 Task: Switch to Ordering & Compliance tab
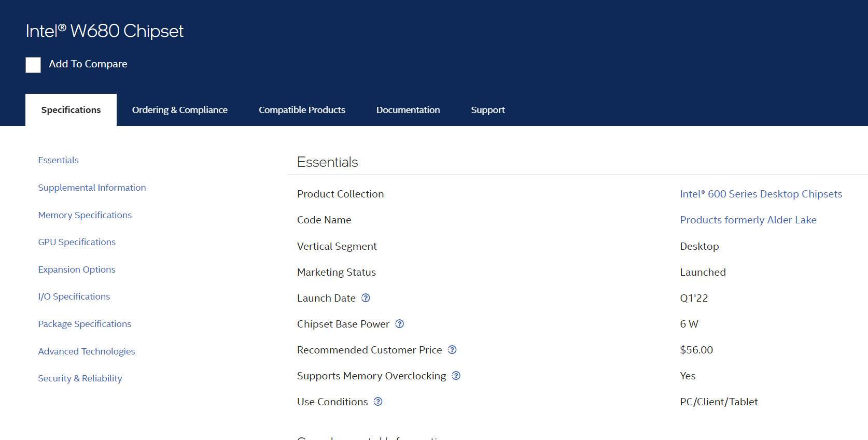click(x=179, y=110)
